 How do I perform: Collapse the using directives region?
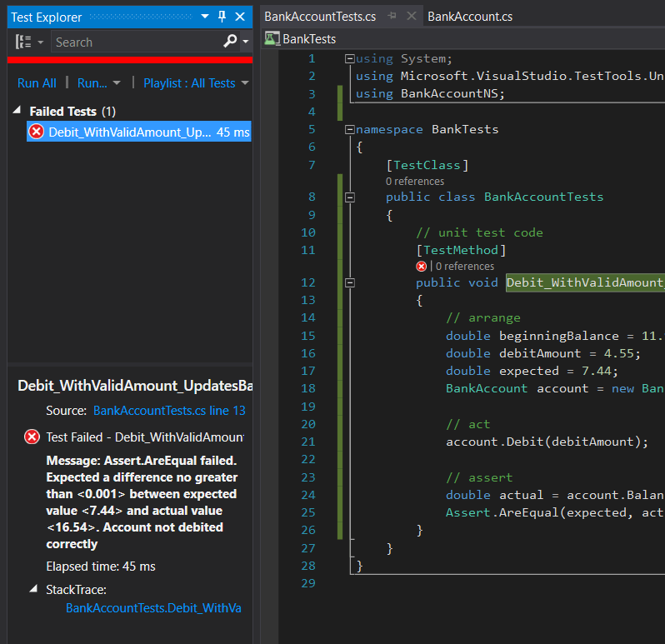click(x=350, y=58)
